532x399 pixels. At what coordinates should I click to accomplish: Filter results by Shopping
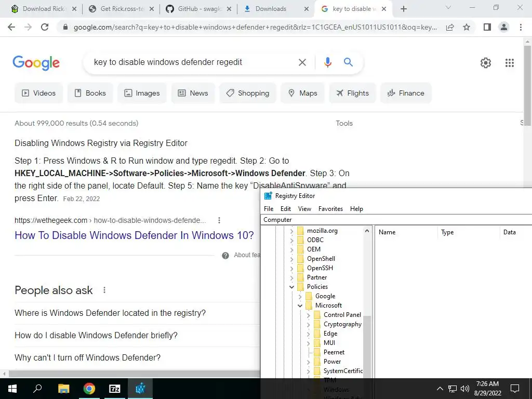pos(248,93)
